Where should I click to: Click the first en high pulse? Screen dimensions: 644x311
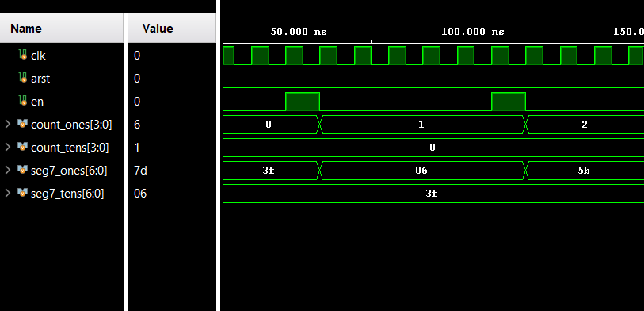[303, 102]
